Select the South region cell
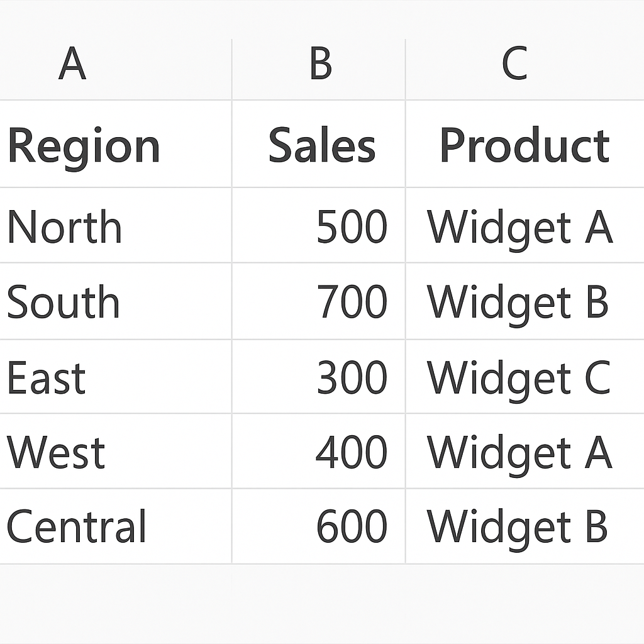This screenshot has height=644, width=644. 63,302
